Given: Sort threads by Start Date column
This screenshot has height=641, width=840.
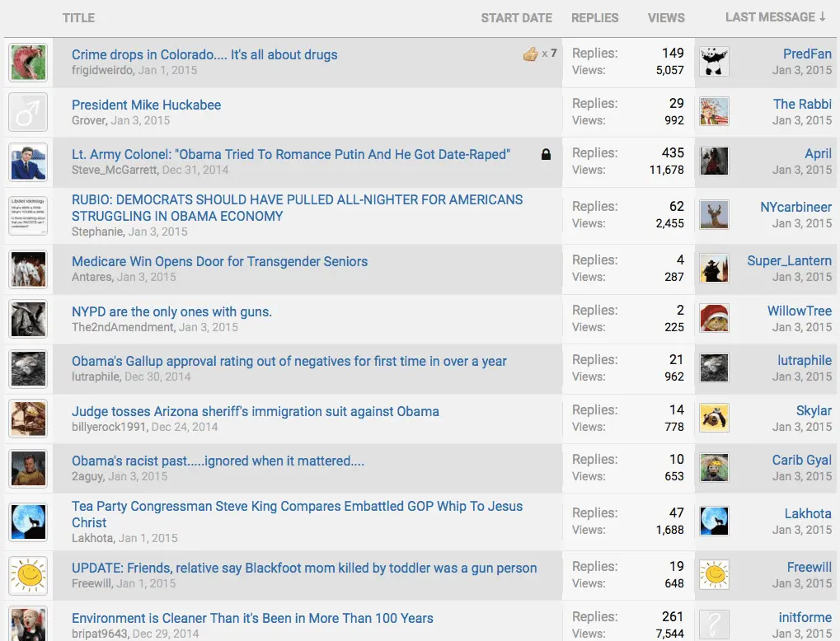Looking at the screenshot, I should (516, 18).
